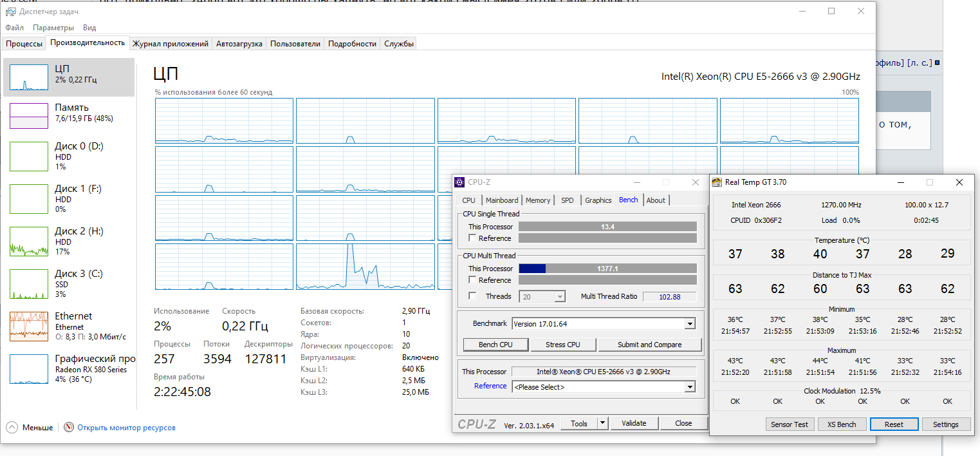Image resolution: width=980 pixels, height=456 pixels.
Task: Select Bench tab in CPU-Z
Action: click(x=629, y=200)
